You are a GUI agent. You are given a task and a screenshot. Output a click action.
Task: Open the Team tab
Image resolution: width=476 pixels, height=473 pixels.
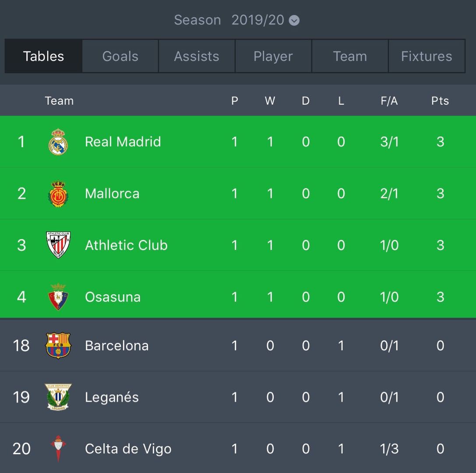point(350,56)
